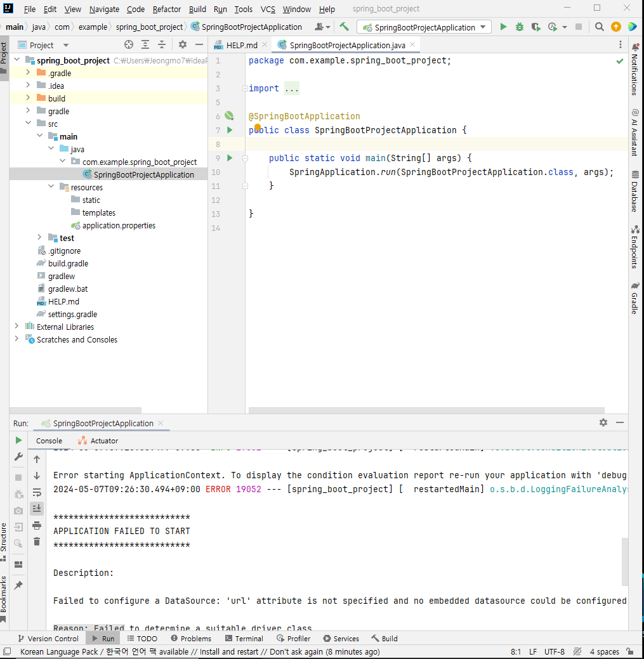The width and height of the screenshot is (644, 659).
Task: Click the Profile run icon in toolbar
Action: (553, 27)
